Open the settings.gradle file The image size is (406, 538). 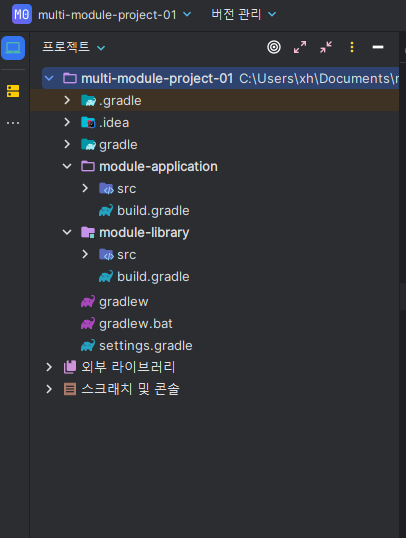(x=146, y=346)
